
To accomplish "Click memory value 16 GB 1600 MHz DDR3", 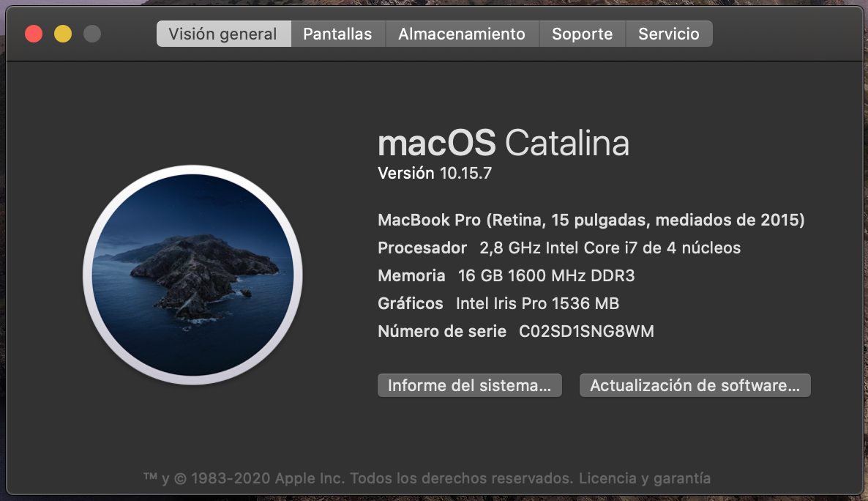I will (x=547, y=275).
